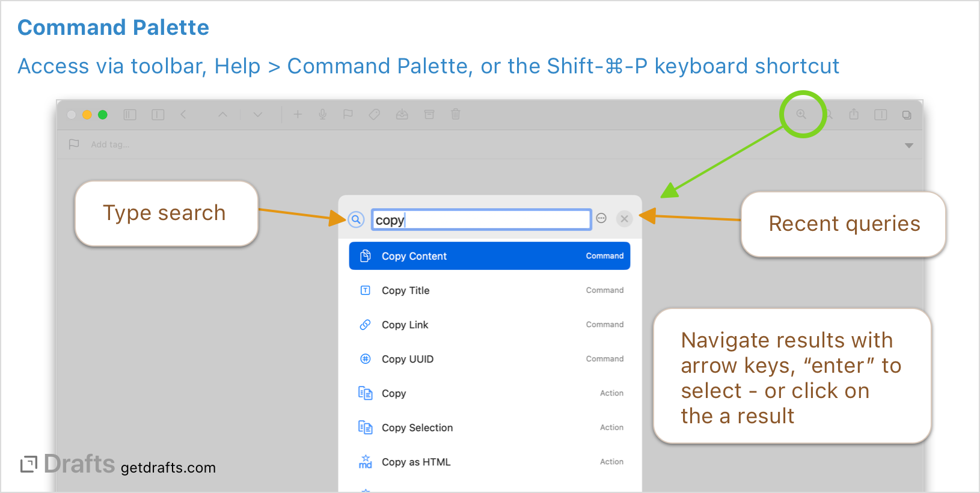Click the search field containing "copy"
The height and width of the screenshot is (493, 980).
(481, 220)
